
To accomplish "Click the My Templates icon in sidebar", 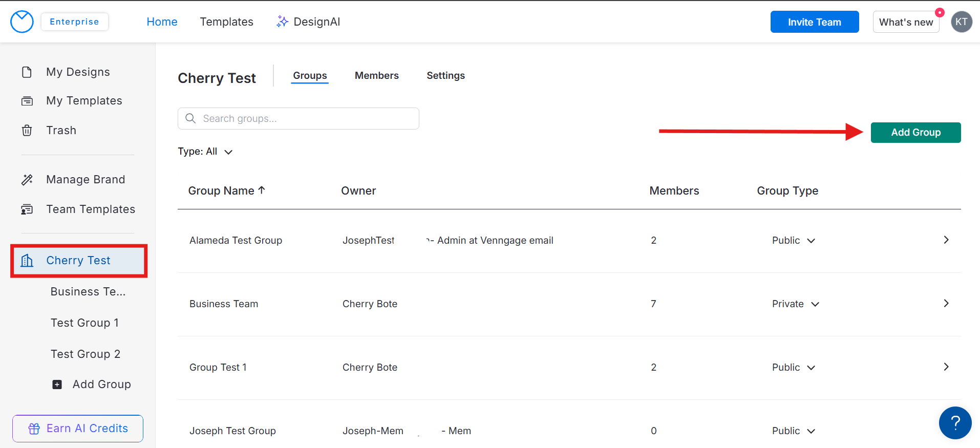I will tap(27, 101).
